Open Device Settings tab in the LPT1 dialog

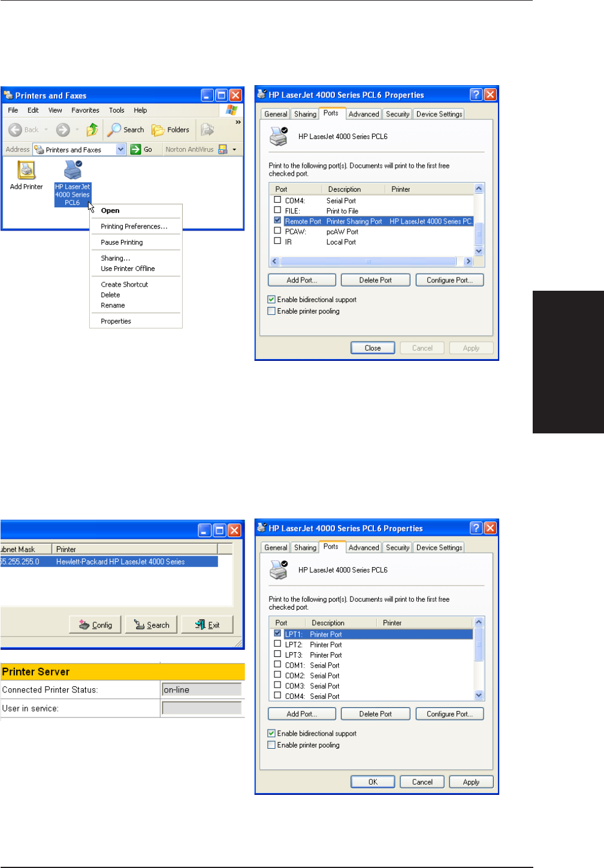click(439, 548)
